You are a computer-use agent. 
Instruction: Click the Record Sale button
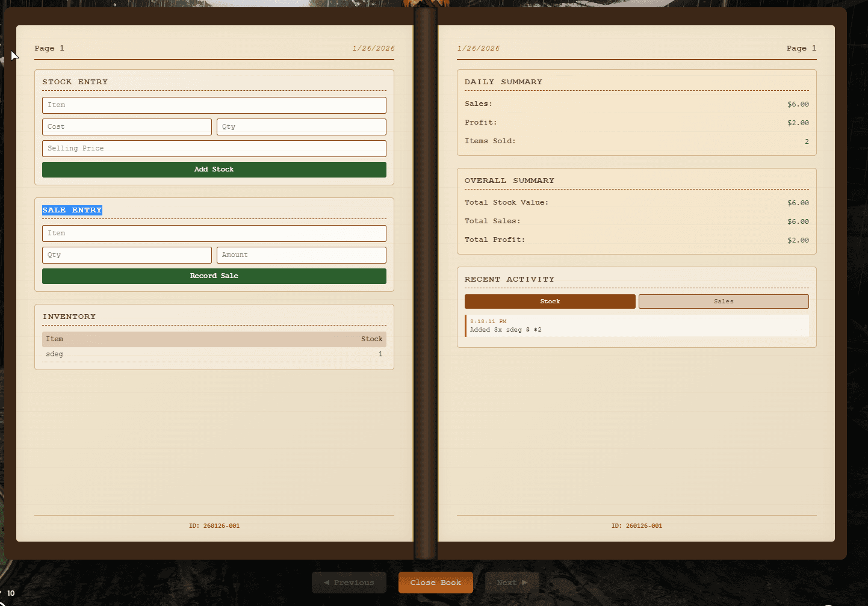(214, 276)
